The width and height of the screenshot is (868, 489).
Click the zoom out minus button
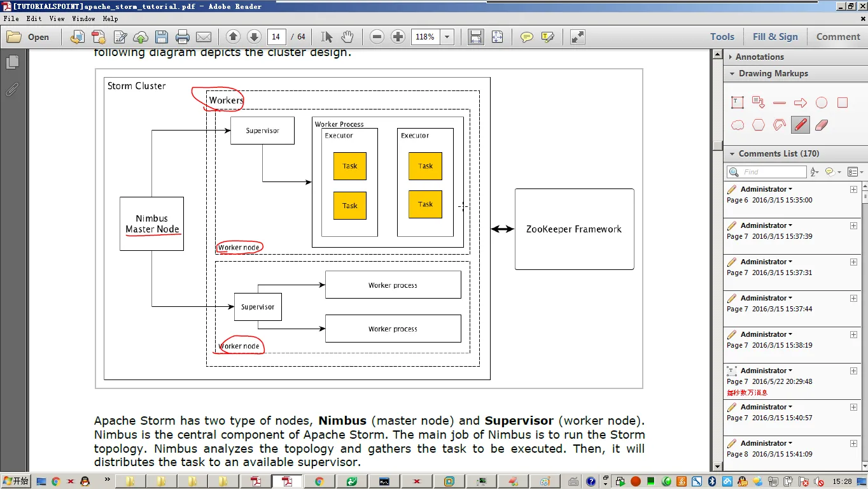[x=377, y=37]
